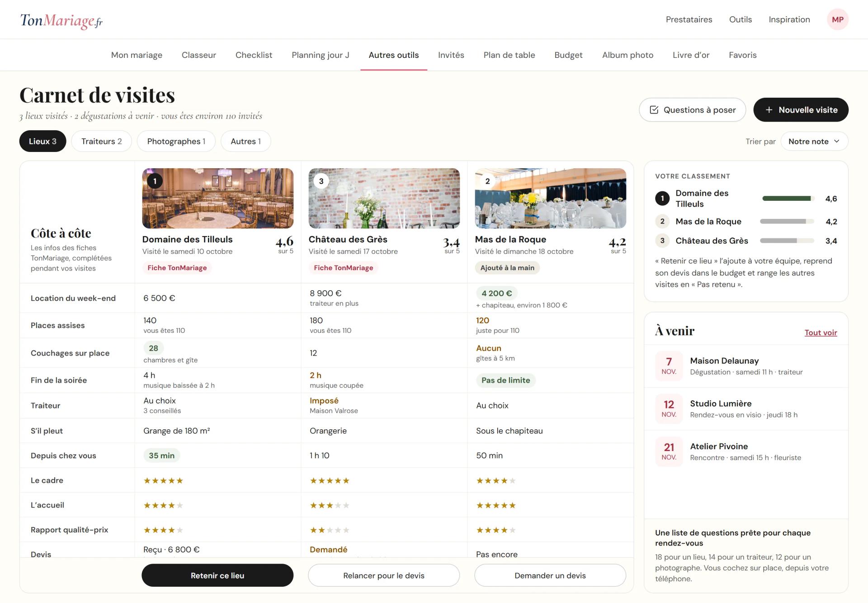Click L'accueil stars for Château des Grès
The height and width of the screenshot is (603, 868).
[330, 505]
